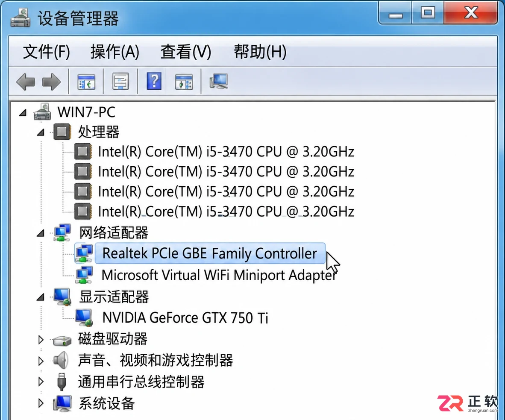Click the 通用串行总线控制器 USB icon
The width and height of the screenshot is (505, 420).
coord(62,382)
